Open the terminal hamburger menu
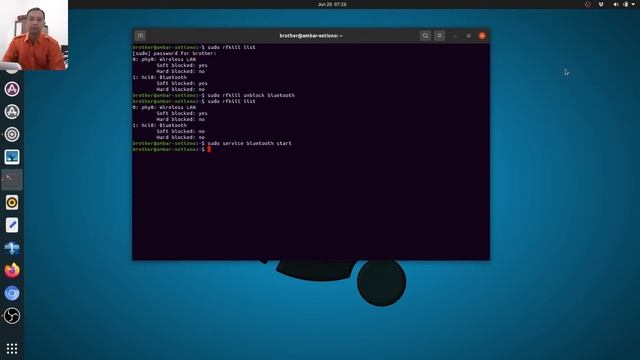Image resolution: width=640 pixels, height=360 pixels. pos(440,36)
